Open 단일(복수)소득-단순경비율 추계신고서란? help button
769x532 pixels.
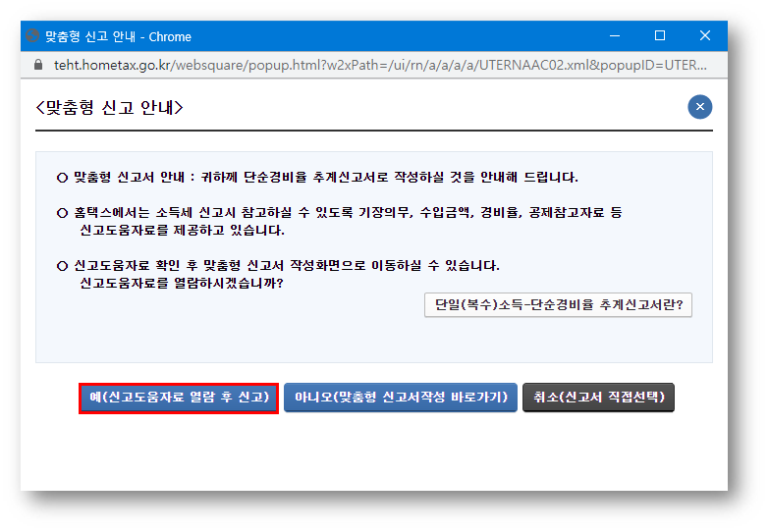click(x=558, y=305)
